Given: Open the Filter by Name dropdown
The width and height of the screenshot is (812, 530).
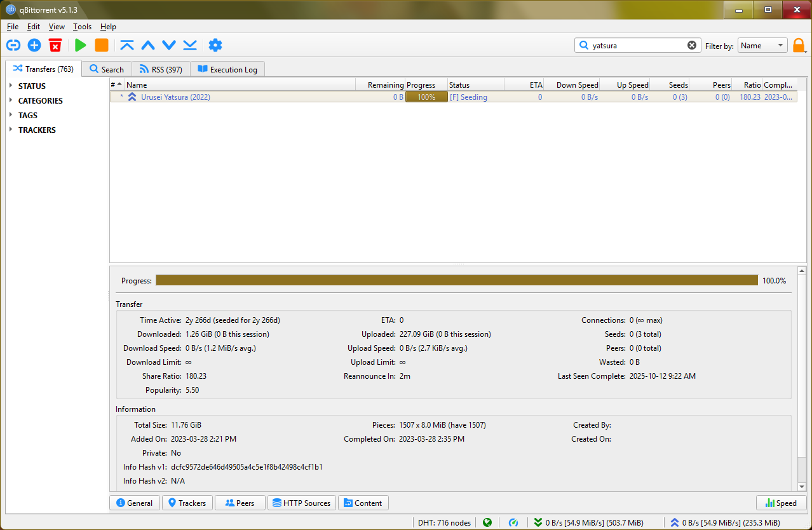Looking at the screenshot, I should (x=762, y=46).
